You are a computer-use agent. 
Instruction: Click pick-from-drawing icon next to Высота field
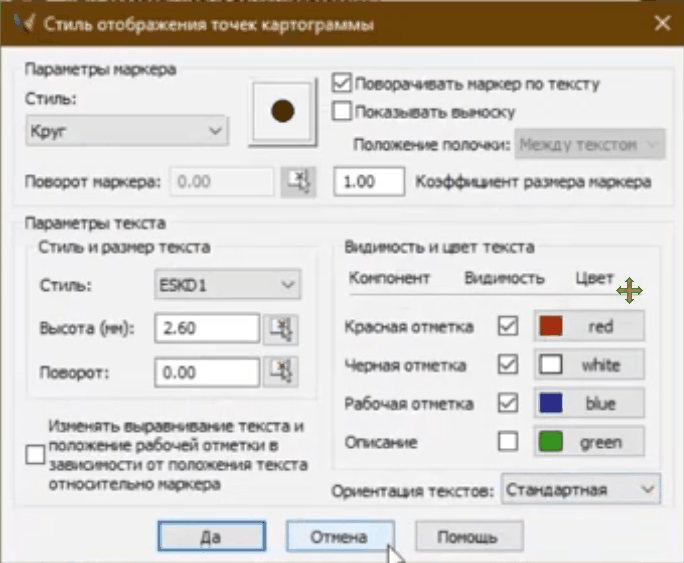pyautogui.click(x=281, y=328)
